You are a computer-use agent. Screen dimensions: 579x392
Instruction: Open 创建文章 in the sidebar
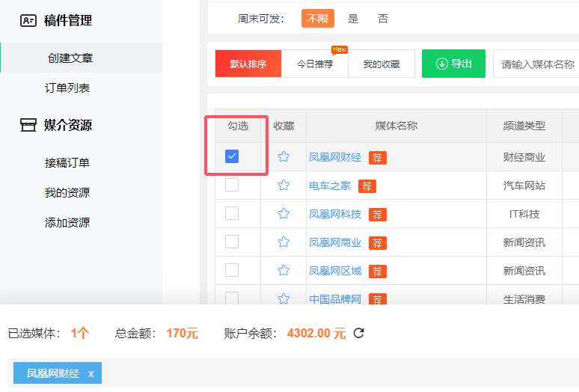[x=70, y=58]
